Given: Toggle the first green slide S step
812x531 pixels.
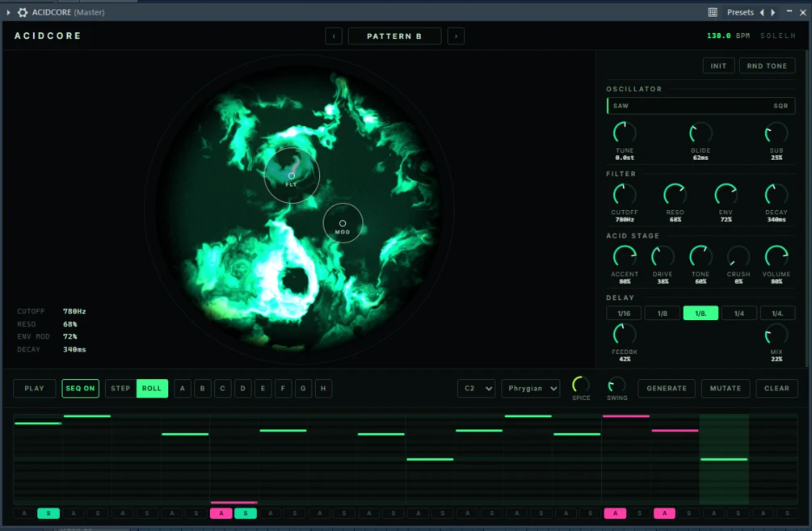Looking at the screenshot, I should click(x=48, y=513).
